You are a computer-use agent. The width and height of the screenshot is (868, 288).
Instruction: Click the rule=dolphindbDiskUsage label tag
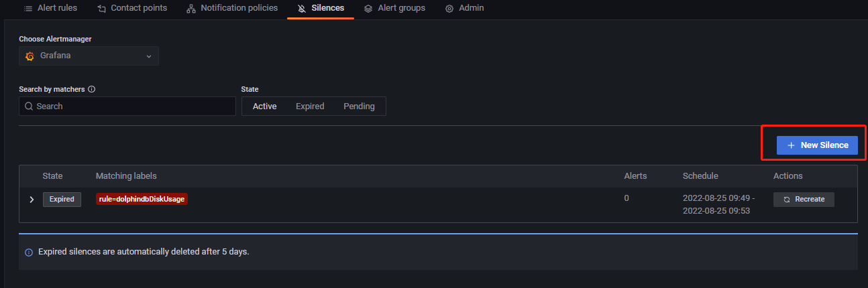coord(142,200)
